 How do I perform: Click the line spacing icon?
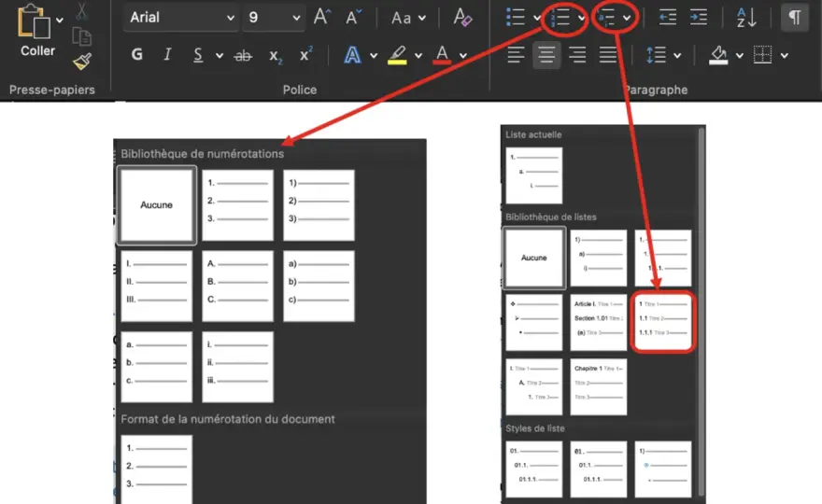pyautogui.click(x=656, y=54)
